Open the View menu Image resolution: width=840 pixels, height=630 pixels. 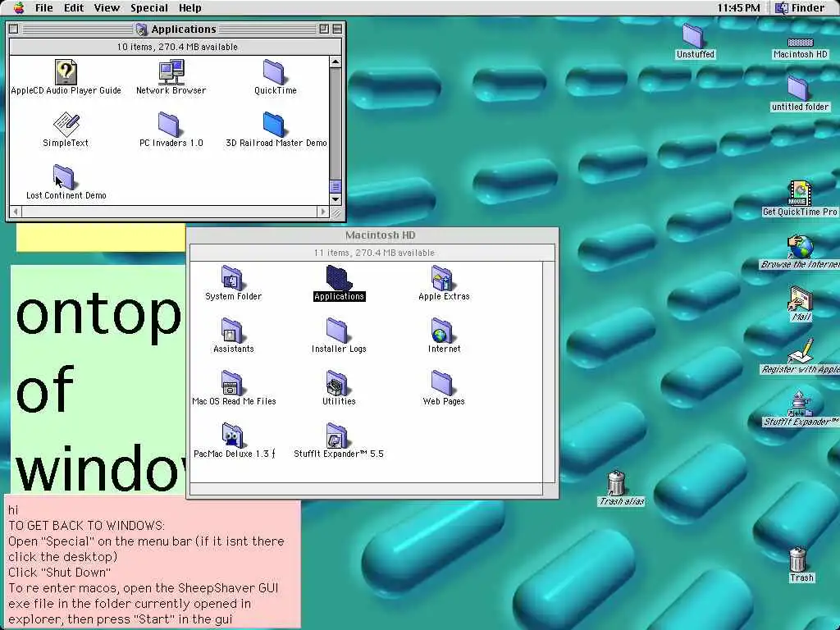coord(107,8)
